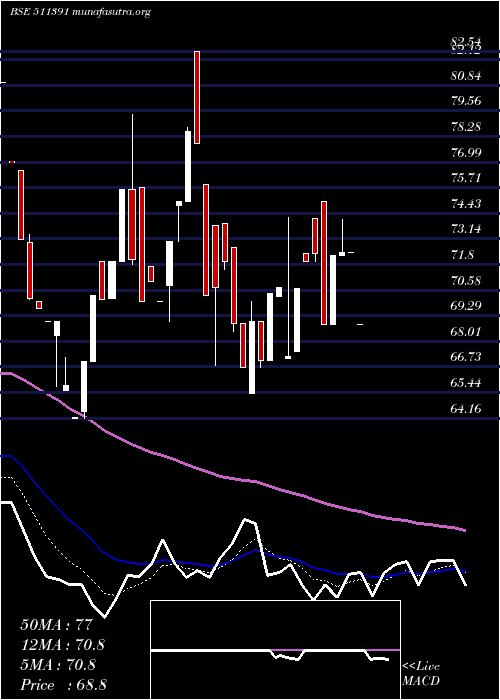Click inside the Live MACD inset chart
The width and height of the screenshot is (500, 700).
(275, 650)
